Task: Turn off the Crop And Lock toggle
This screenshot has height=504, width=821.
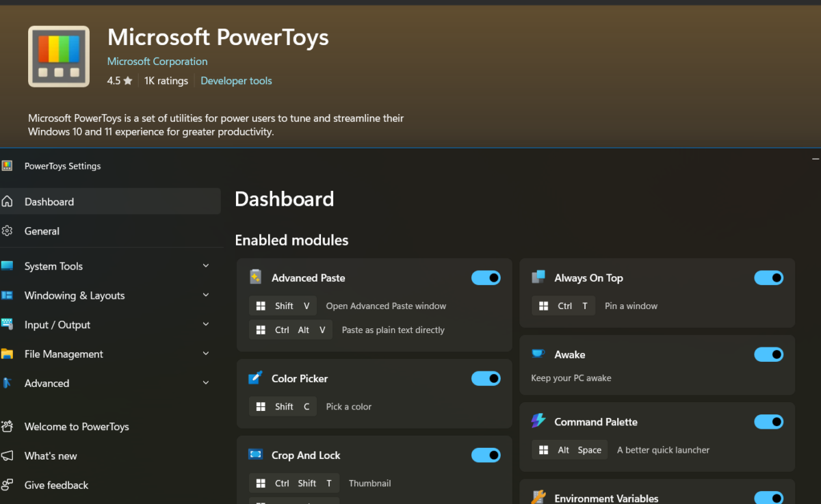Action: point(486,455)
